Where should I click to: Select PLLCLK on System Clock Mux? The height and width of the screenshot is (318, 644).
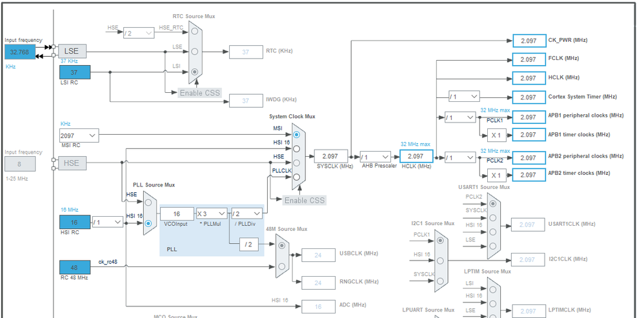297,177
